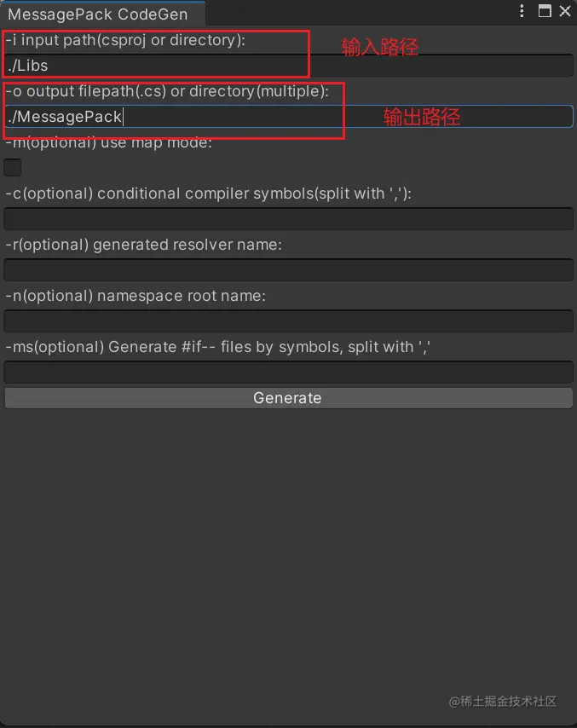
Task: Click the namespace root name field
Action: click(x=287, y=321)
